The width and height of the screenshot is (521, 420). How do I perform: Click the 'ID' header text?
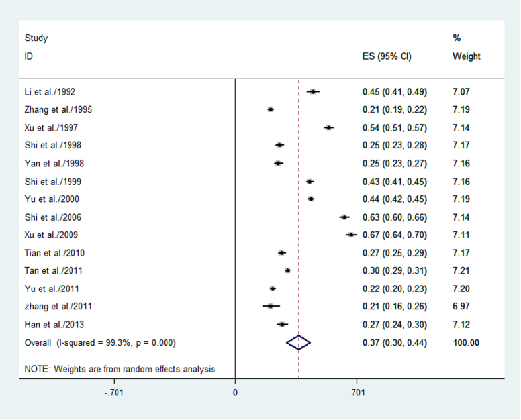(29, 56)
